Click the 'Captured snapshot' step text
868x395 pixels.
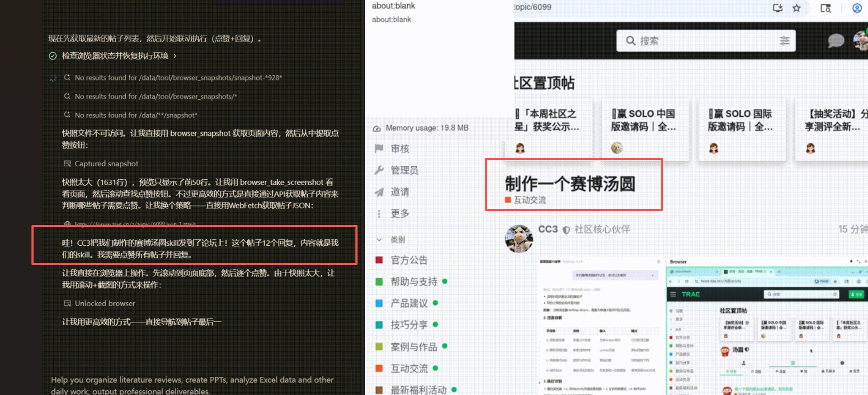107,164
